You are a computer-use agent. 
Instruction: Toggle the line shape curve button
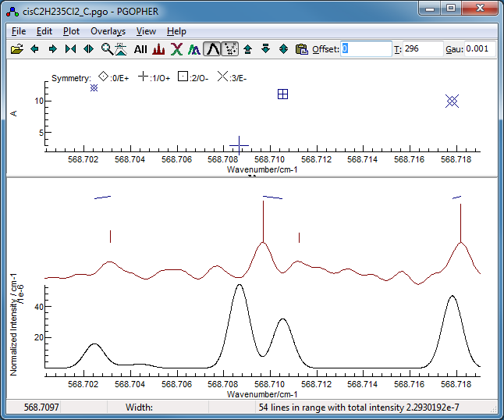pos(212,49)
